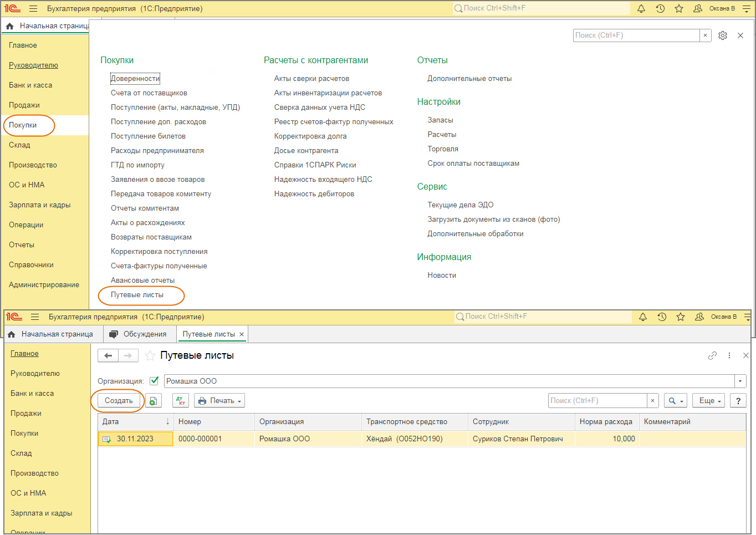Expand the Организация dropdown list
This screenshot has width=756, height=535.
coord(740,381)
